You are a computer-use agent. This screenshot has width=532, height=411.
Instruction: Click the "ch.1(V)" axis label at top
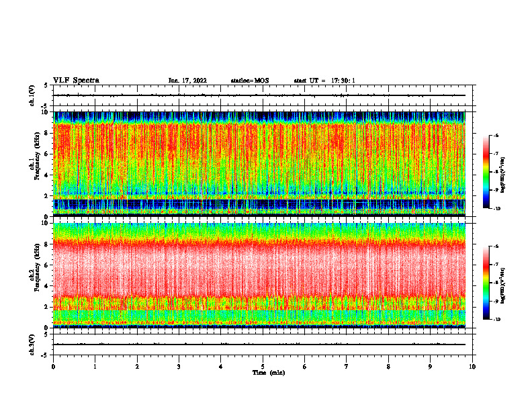pyautogui.click(x=32, y=95)
